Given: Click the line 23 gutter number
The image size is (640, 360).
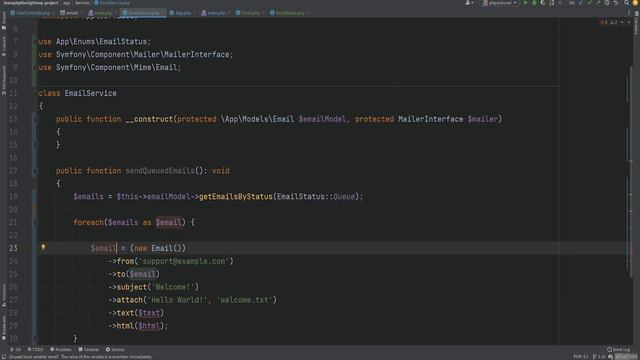Looking at the screenshot, I should coord(13,248).
